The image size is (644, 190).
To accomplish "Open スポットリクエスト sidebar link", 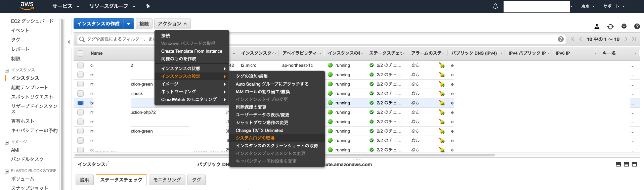I will pyautogui.click(x=32, y=97).
